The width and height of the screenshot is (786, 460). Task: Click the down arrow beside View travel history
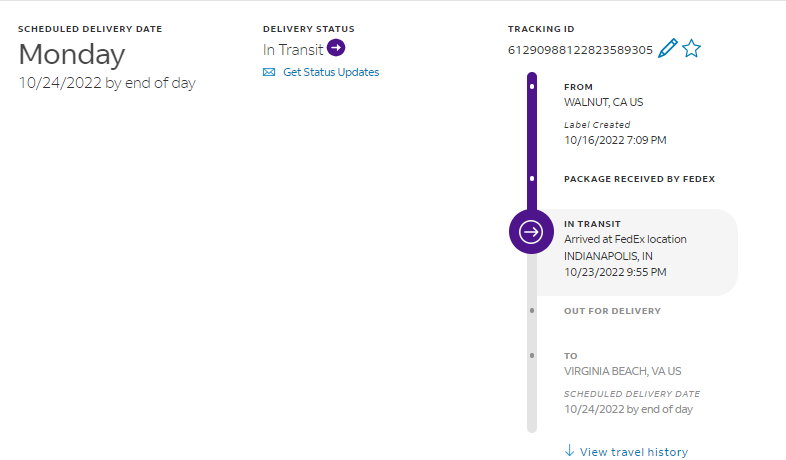tap(569, 451)
